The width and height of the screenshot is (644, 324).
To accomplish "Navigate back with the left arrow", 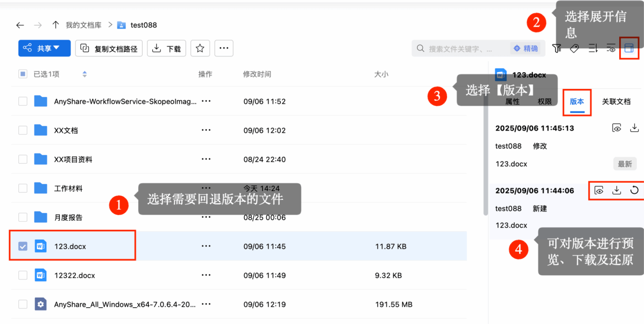I will (20, 25).
